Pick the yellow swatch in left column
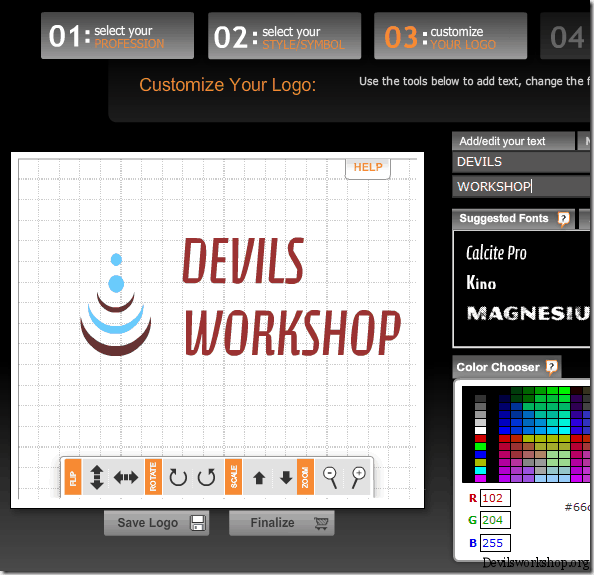 pos(480,462)
